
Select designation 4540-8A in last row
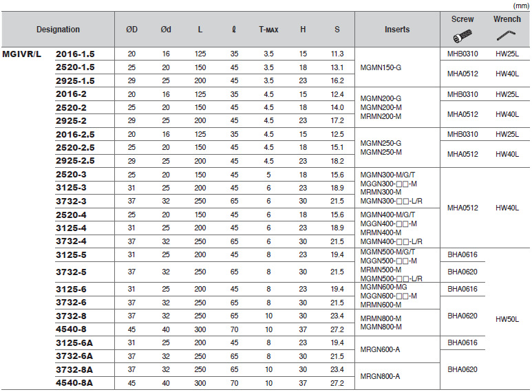point(74,382)
